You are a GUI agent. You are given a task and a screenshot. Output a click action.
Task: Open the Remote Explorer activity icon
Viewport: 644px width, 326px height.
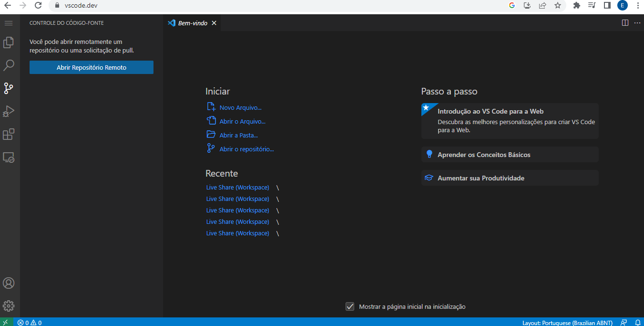(x=9, y=157)
